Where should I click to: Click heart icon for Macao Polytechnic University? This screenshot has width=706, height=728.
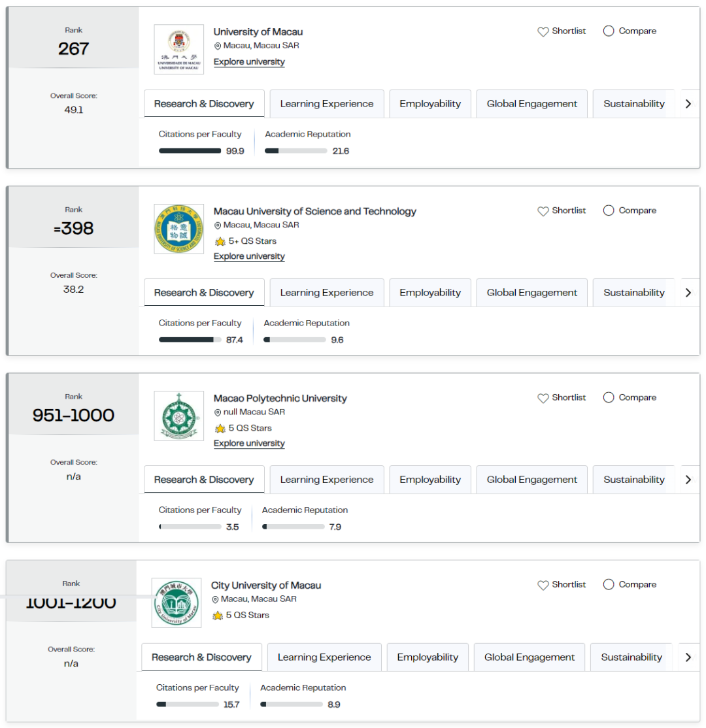click(x=543, y=398)
